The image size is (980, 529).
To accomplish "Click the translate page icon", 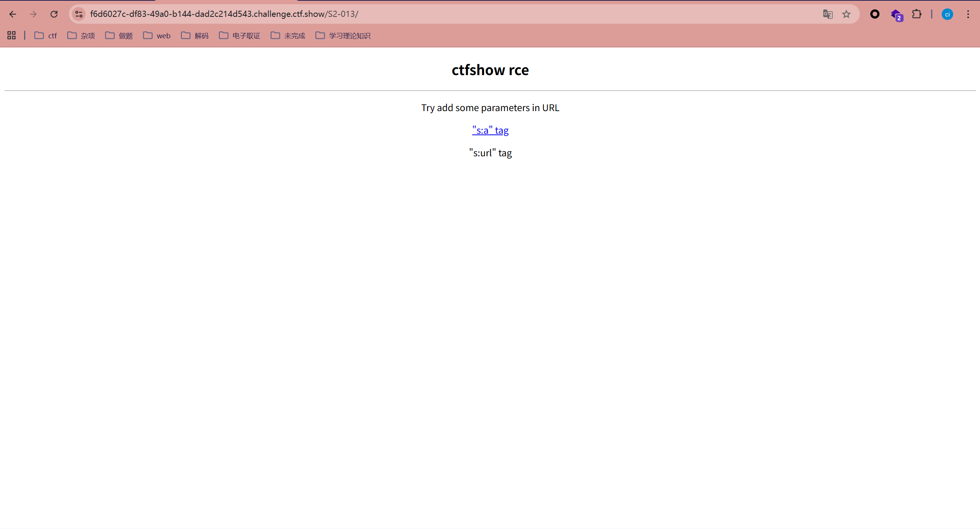I will point(828,14).
